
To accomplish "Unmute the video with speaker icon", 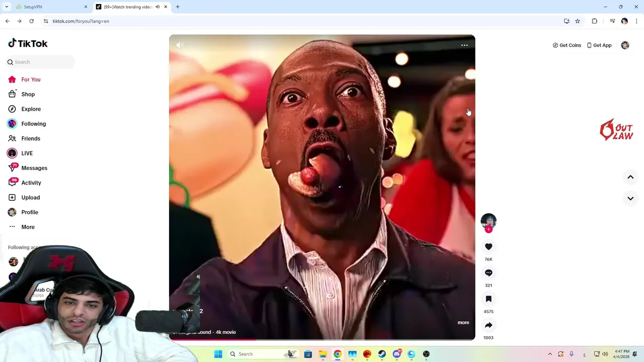I will [180, 45].
